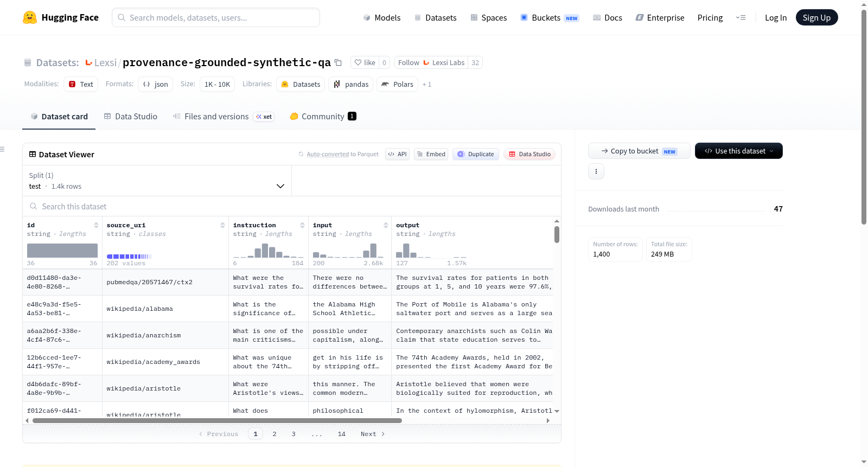Jump to page 14 of dataset rows
The image size is (868, 467).
(342, 434)
